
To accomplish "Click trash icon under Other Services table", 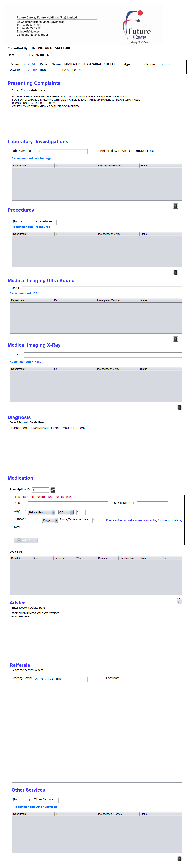I will (x=179, y=859).
